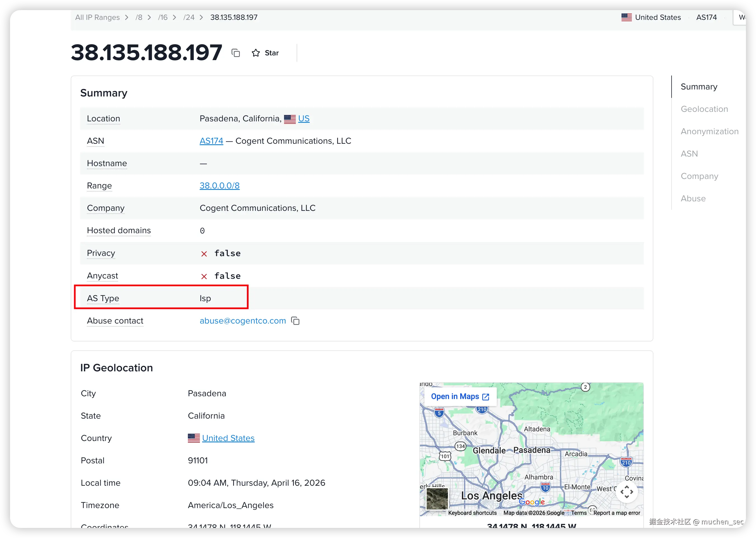Click the US flag icon in the Location row
Screen dimensions: 756x538
point(290,119)
